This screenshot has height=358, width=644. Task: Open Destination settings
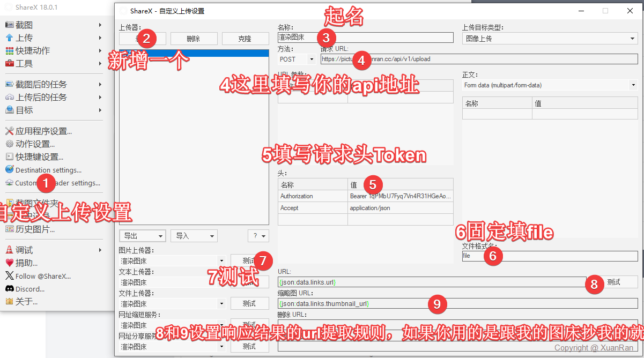(x=48, y=170)
